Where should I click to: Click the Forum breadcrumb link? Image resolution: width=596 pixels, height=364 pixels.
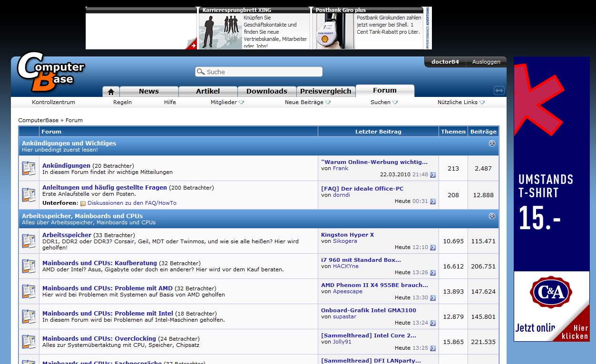(x=74, y=120)
